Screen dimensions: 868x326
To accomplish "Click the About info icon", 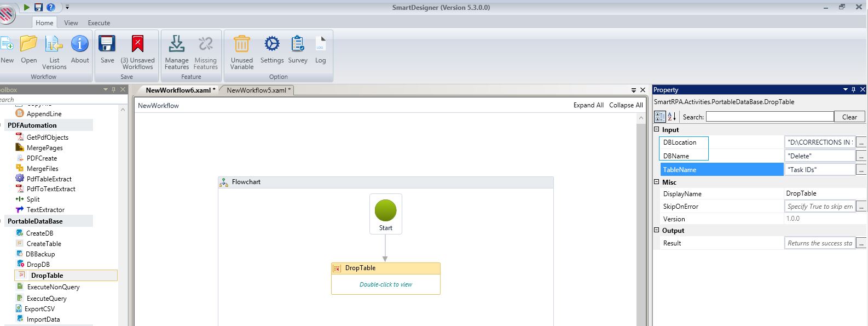I will (x=80, y=45).
